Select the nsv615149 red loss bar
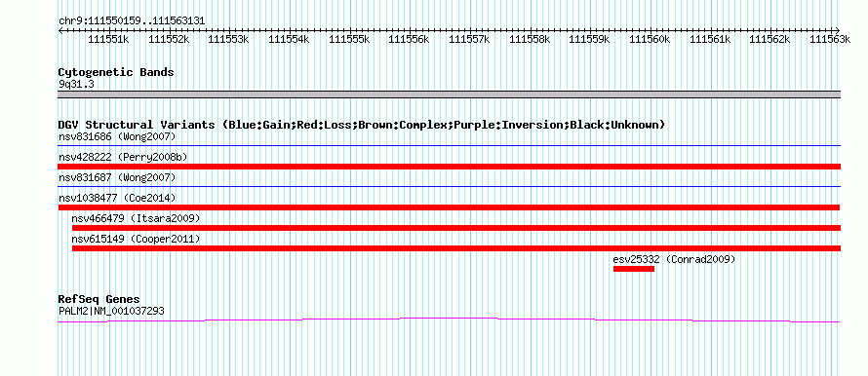This screenshot has width=868, height=376. point(456,248)
